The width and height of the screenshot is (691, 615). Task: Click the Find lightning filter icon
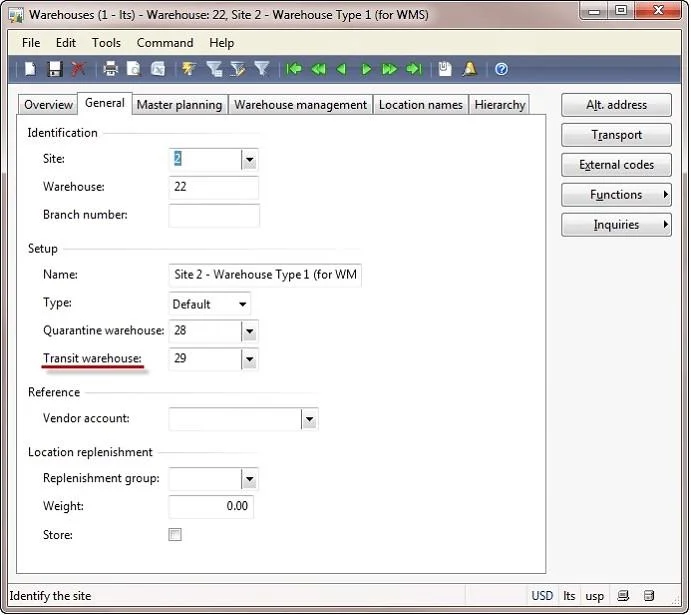pyautogui.click(x=189, y=69)
